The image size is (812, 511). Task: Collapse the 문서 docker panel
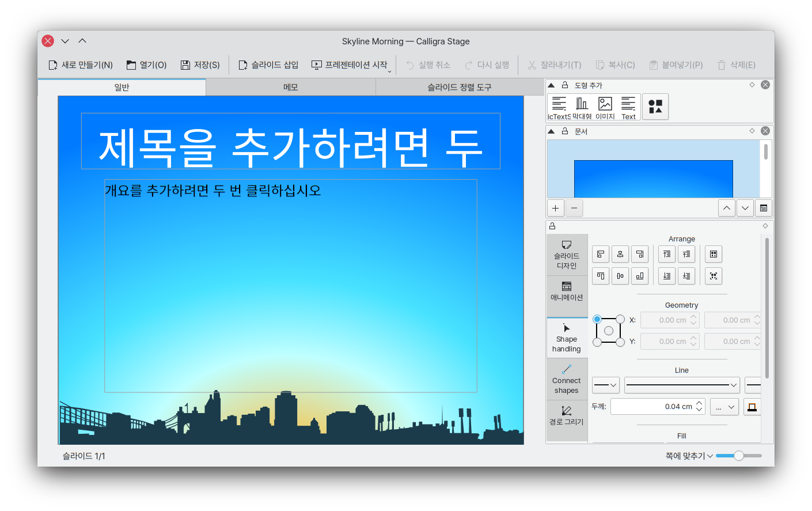[551, 131]
